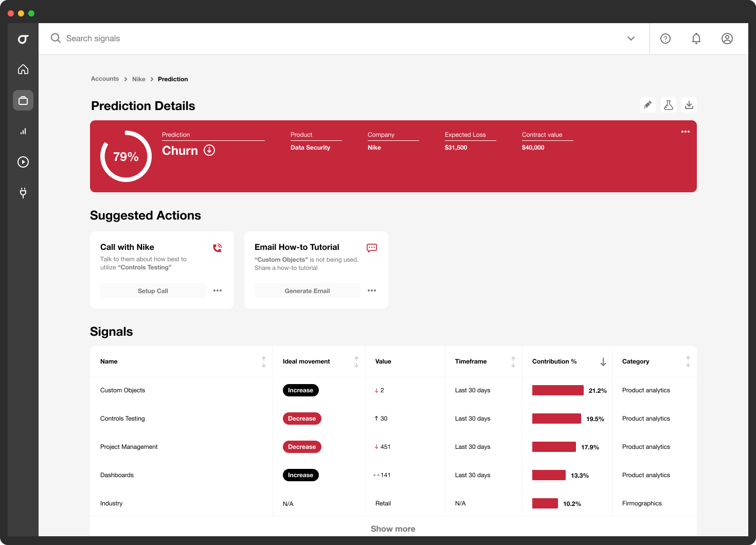Image resolution: width=756 pixels, height=545 pixels.
Task: Open the play circle sidebar icon
Action: click(23, 162)
